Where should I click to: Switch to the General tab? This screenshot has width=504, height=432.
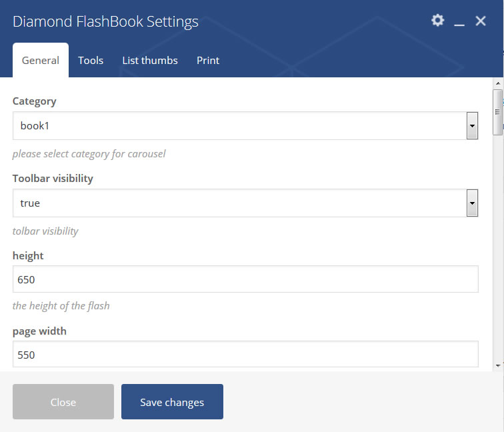[41, 60]
